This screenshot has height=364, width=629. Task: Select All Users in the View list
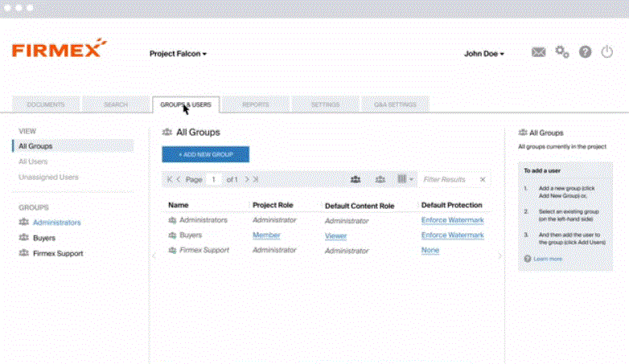click(33, 162)
